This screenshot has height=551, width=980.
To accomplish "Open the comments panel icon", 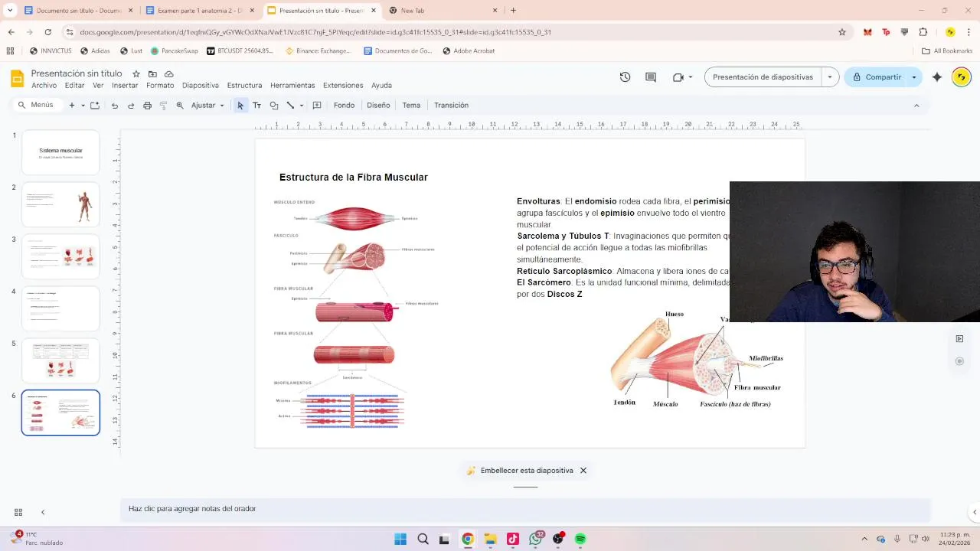I will [x=651, y=77].
